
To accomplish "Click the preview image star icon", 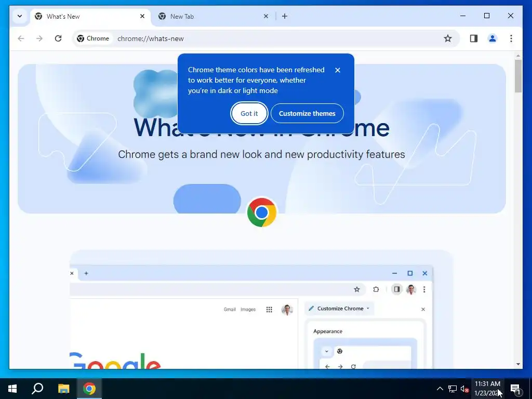I will click(356, 289).
